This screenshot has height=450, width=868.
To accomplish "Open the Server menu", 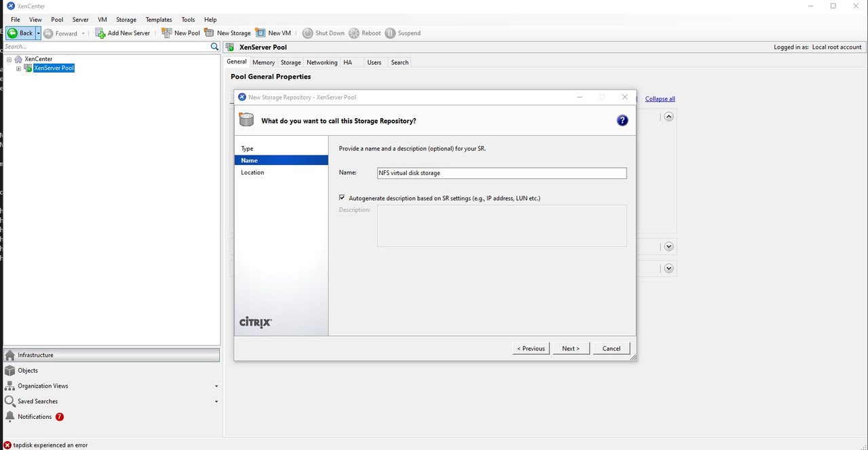I will (x=80, y=20).
